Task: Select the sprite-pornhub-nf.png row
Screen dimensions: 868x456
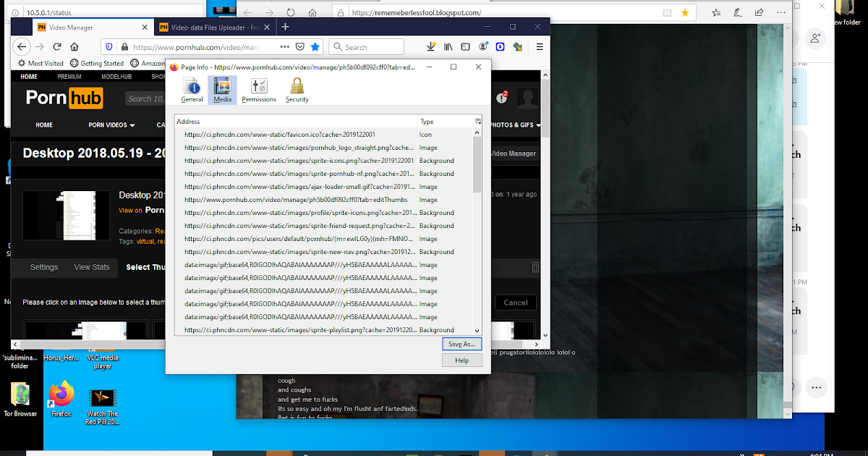Action: pos(323,174)
